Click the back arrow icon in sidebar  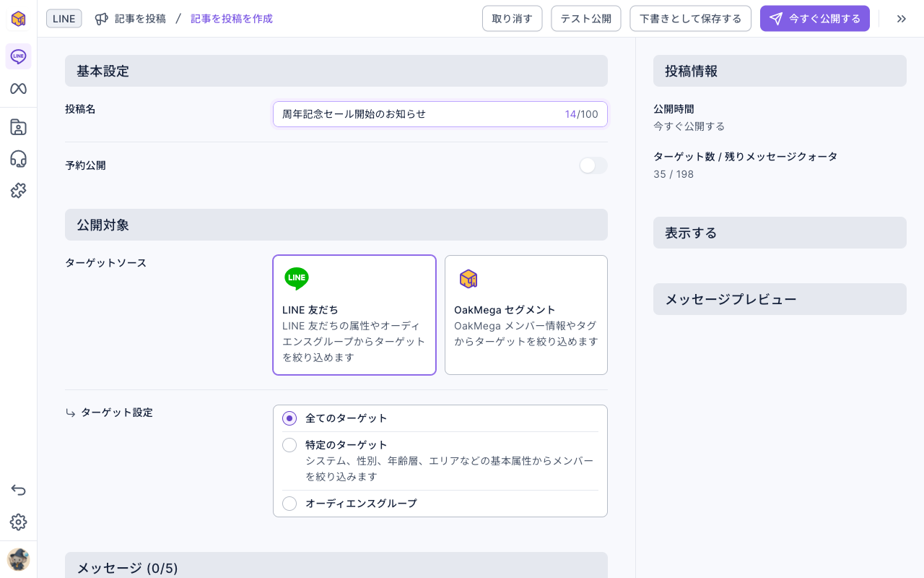18,491
